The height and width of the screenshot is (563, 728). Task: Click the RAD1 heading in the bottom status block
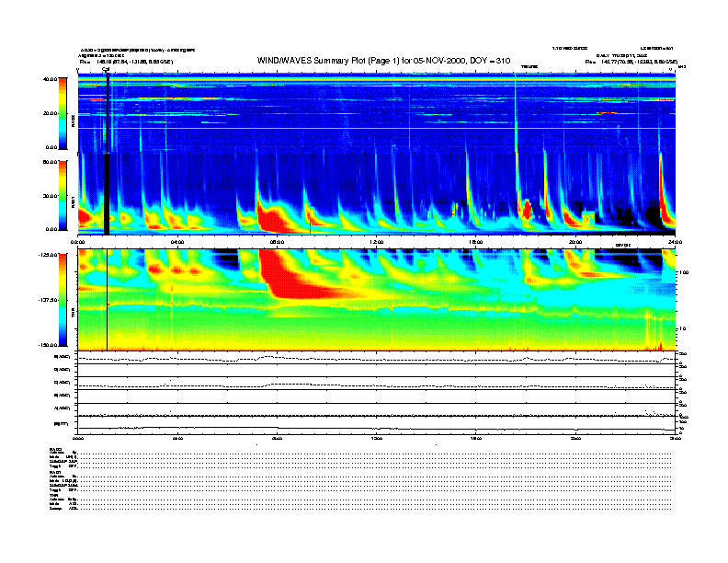coord(55,473)
